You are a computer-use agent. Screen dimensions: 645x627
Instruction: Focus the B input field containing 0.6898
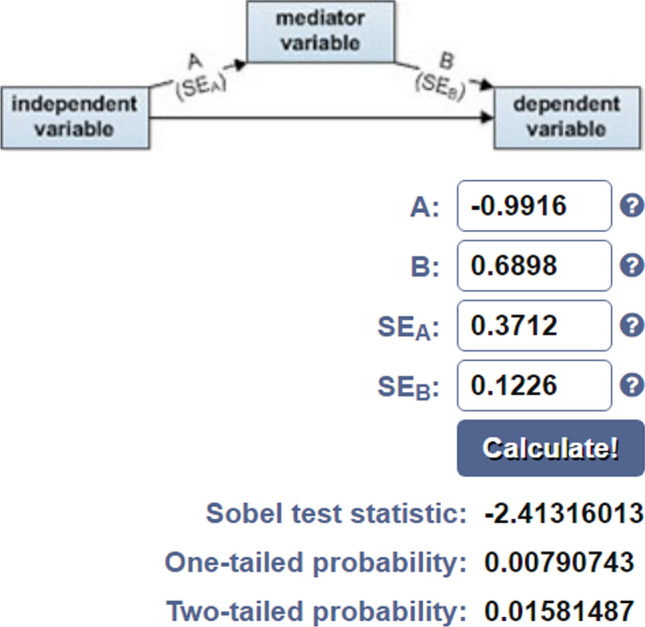point(533,266)
